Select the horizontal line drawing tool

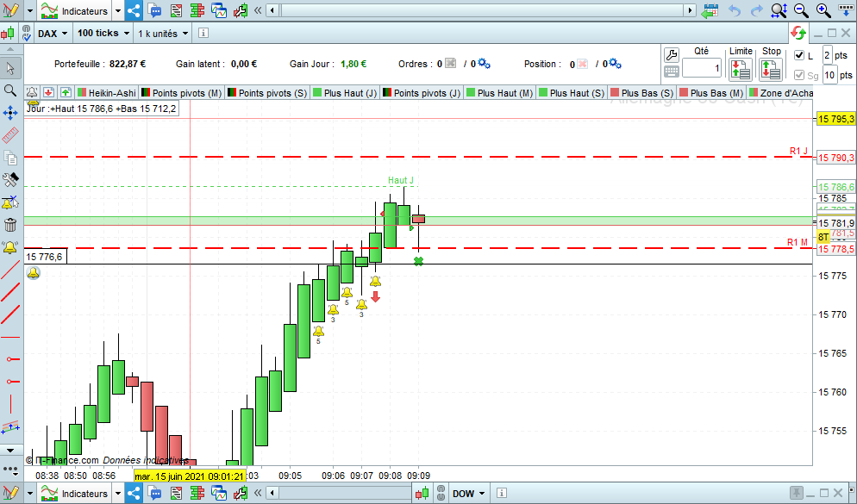click(10, 337)
